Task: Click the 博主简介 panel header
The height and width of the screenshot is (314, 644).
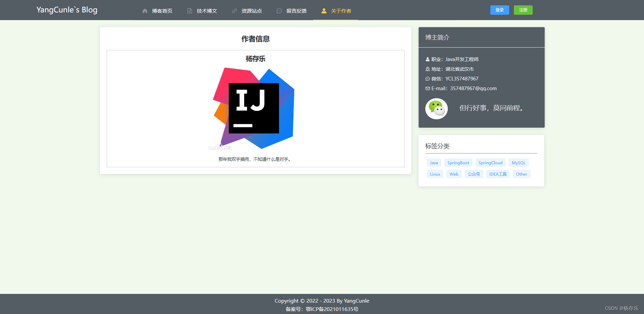Action: [x=481, y=37]
